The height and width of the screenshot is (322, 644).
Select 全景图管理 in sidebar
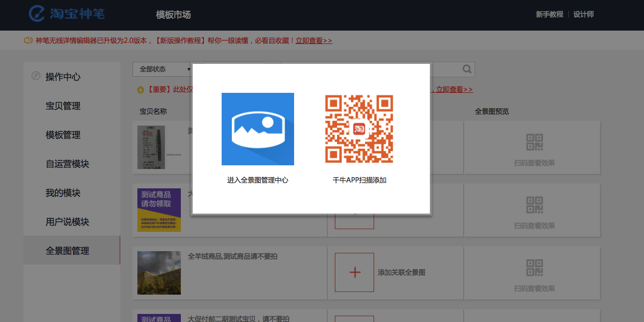click(72, 251)
